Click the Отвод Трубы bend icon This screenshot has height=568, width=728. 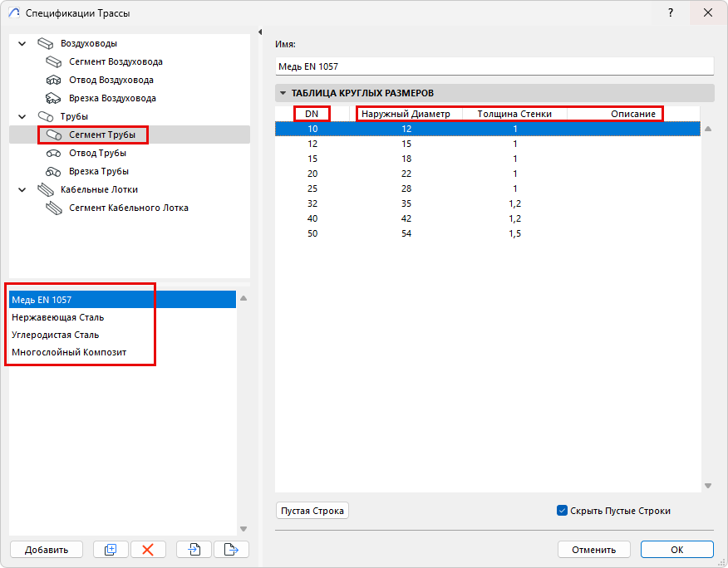pos(54,153)
